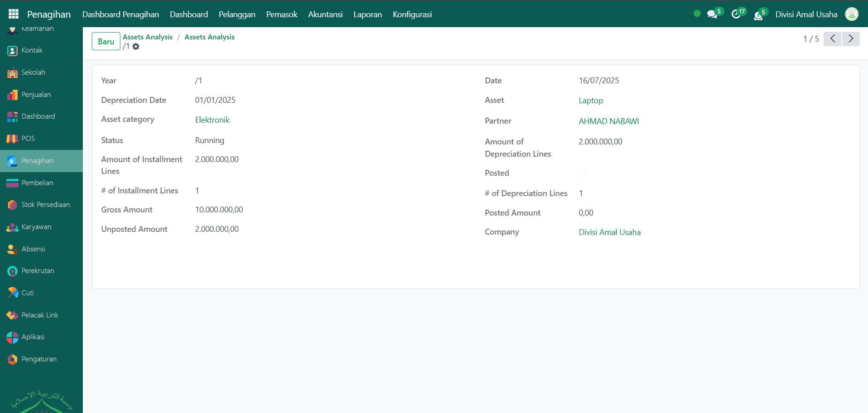The image size is (868, 413).
Task: Open the apps grid menu icon
Action: click(14, 14)
